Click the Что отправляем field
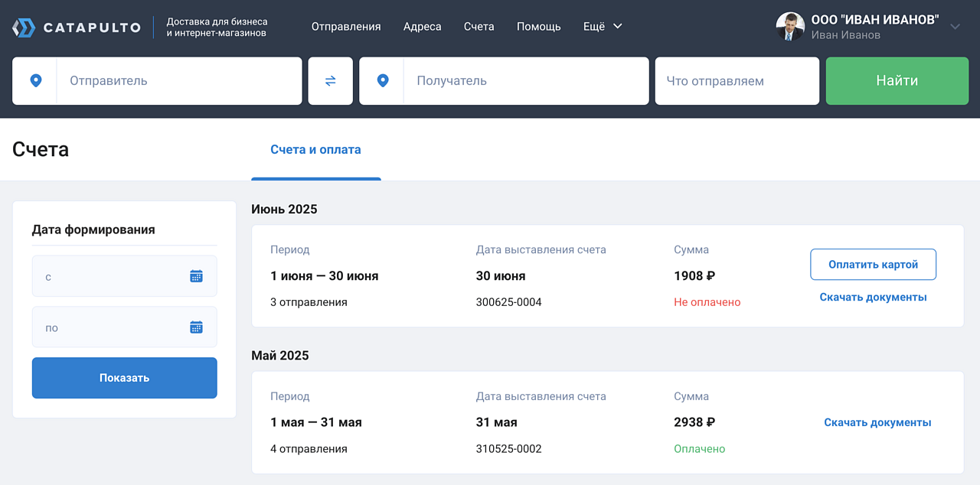The image size is (980, 485). [x=737, y=80]
